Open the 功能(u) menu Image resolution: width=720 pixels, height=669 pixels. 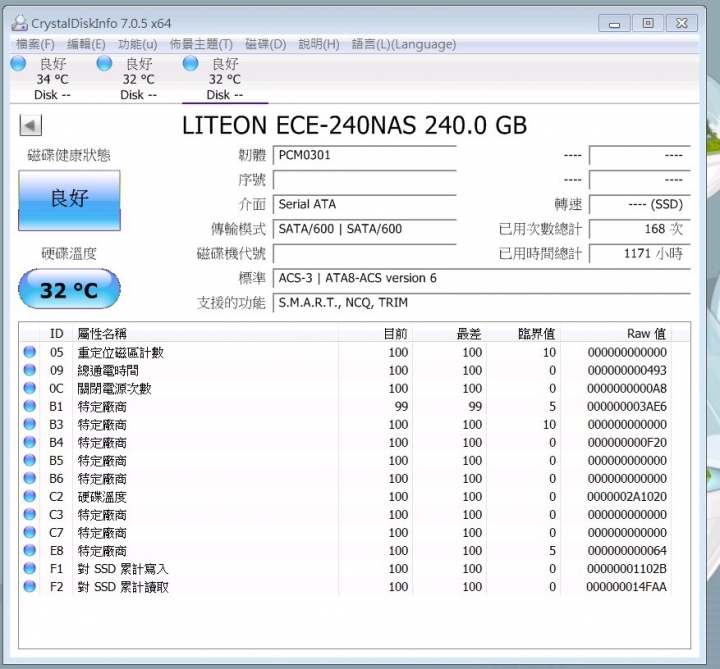[138, 44]
